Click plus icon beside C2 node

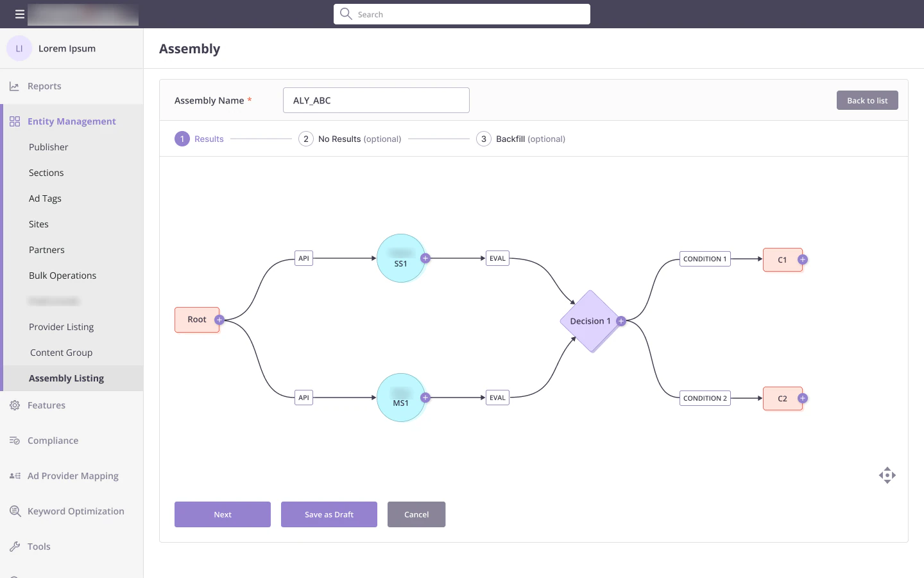click(802, 398)
